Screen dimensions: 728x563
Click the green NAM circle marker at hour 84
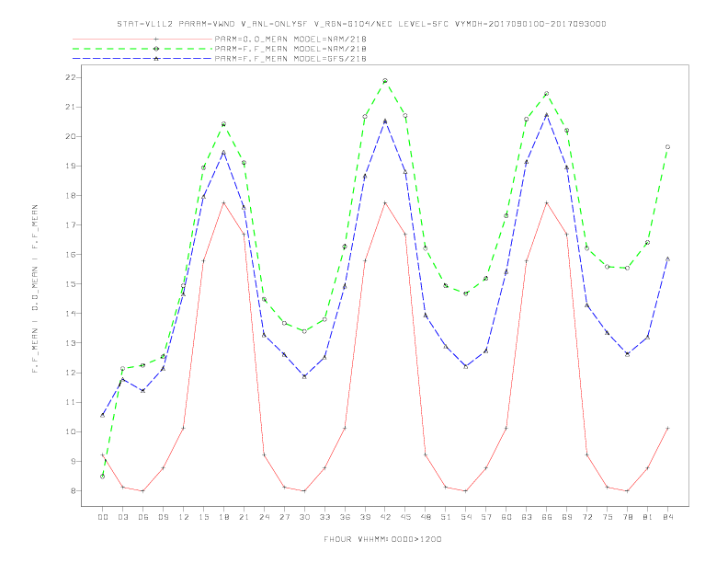[667, 147]
